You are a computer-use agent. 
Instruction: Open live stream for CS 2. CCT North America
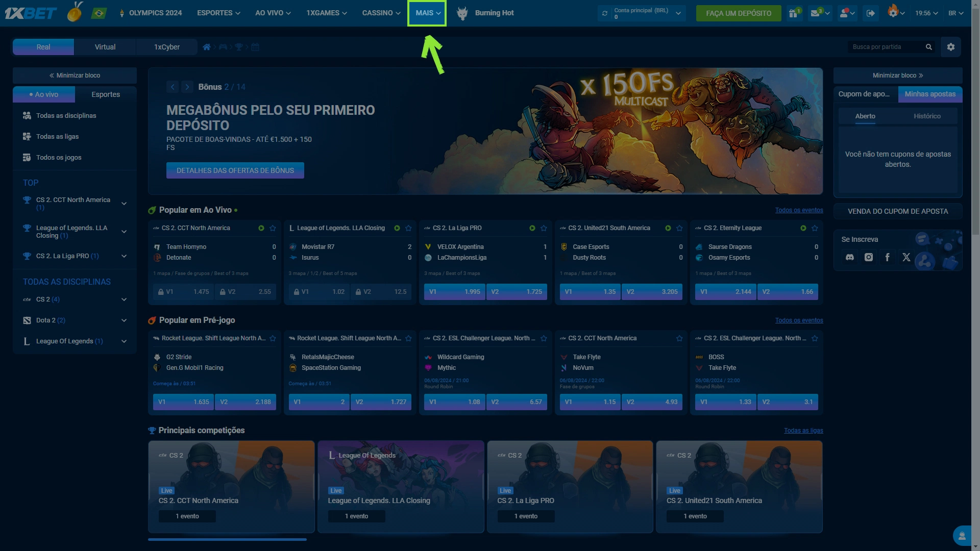coord(261,228)
